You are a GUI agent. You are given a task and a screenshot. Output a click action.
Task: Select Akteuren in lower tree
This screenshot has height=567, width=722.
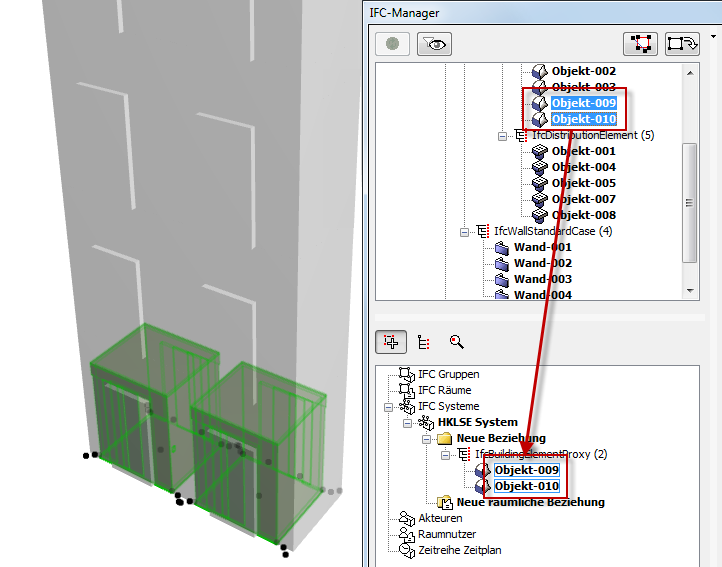pyautogui.click(x=440, y=518)
